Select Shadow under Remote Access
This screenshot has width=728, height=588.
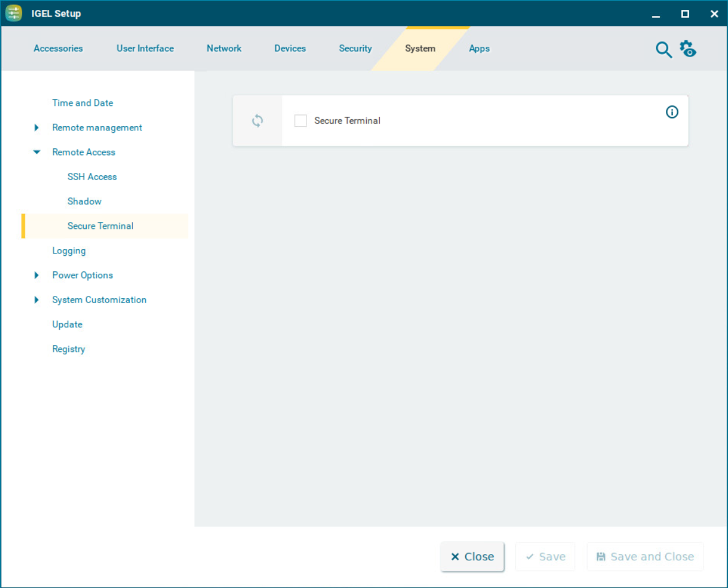84,202
